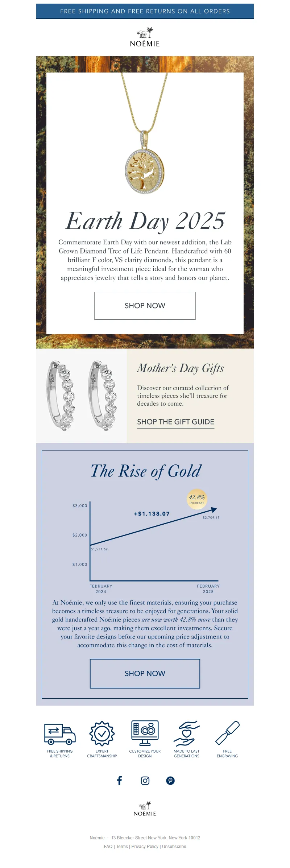Select the Free Engraving tool icon

click(x=227, y=733)
